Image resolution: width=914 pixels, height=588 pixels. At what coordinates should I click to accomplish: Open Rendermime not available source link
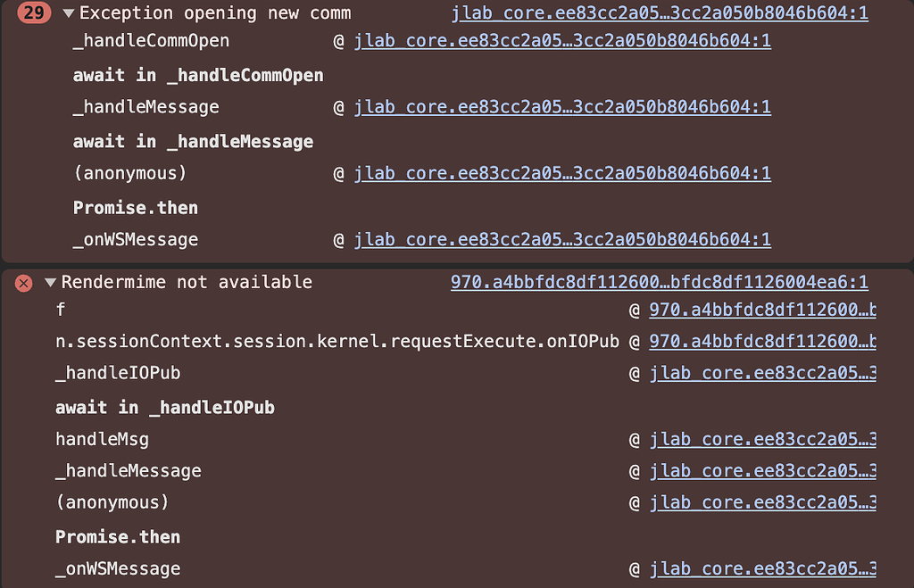tap(660, 282)
